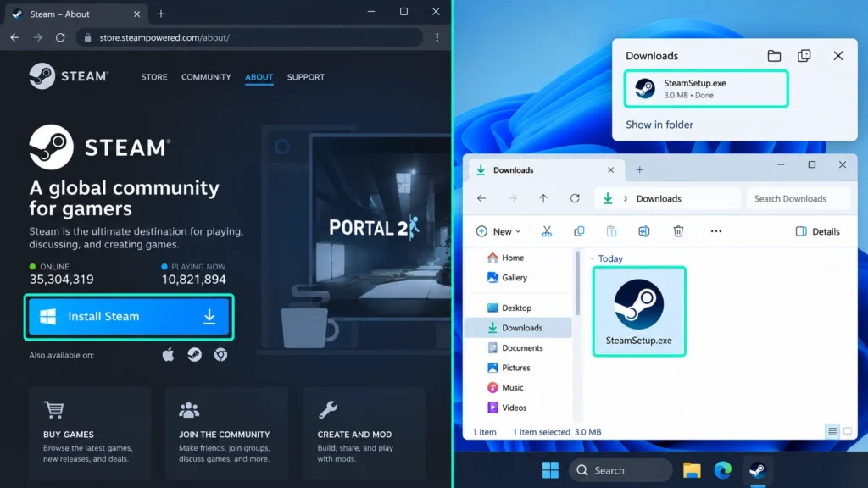Click the Downloads breadcrumb in the address bar

click(x=659, y=198)
